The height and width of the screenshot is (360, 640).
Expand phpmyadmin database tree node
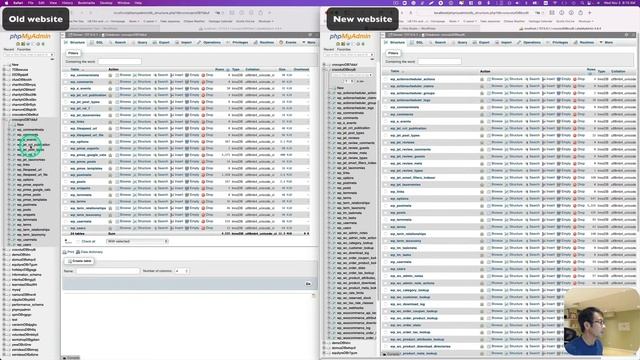pyautogui.click(x=4, y=309)
